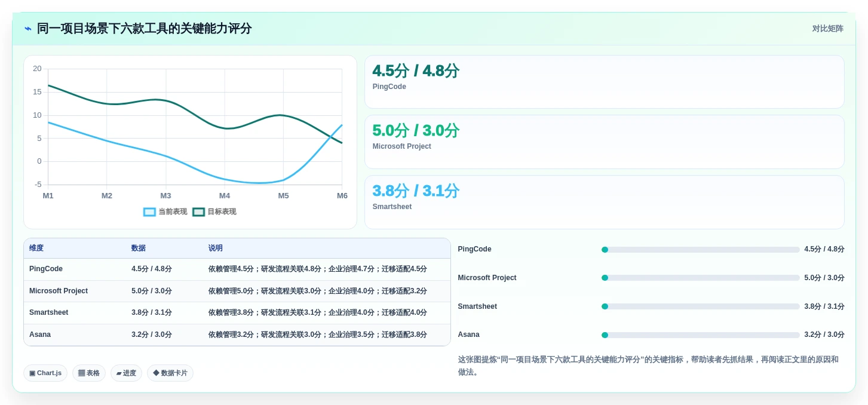Select the 数据 column header

(139, 248)
